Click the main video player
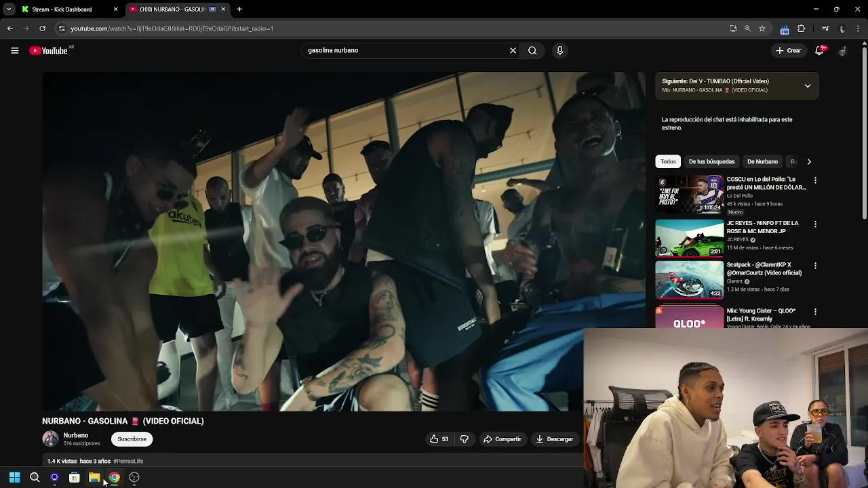 point(343,242)
